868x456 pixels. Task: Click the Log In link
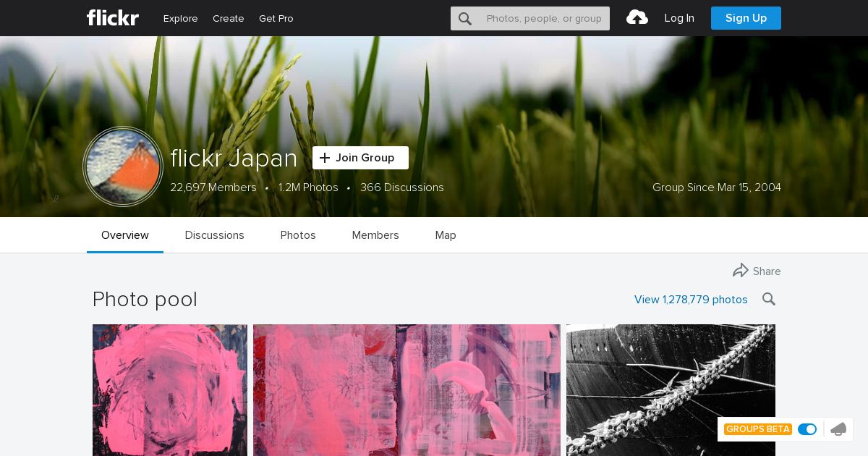tap(679, 18)
